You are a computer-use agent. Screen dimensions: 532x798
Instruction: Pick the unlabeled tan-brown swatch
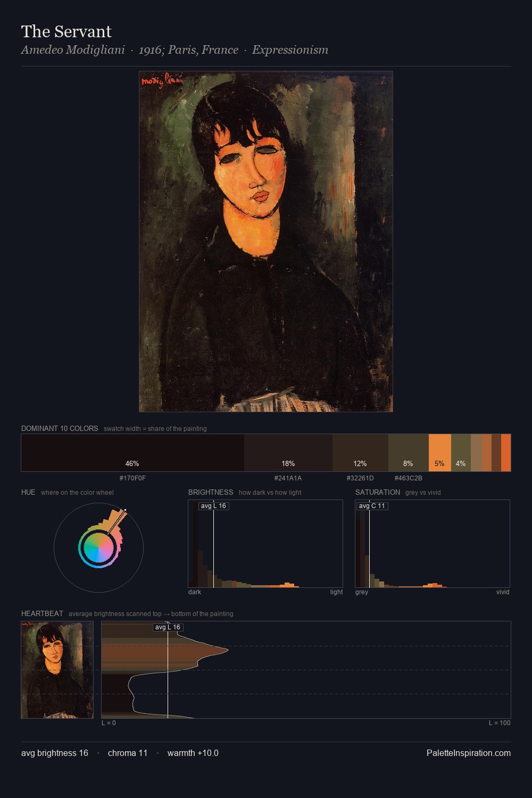pyautogui.click(x=476, y=453)
